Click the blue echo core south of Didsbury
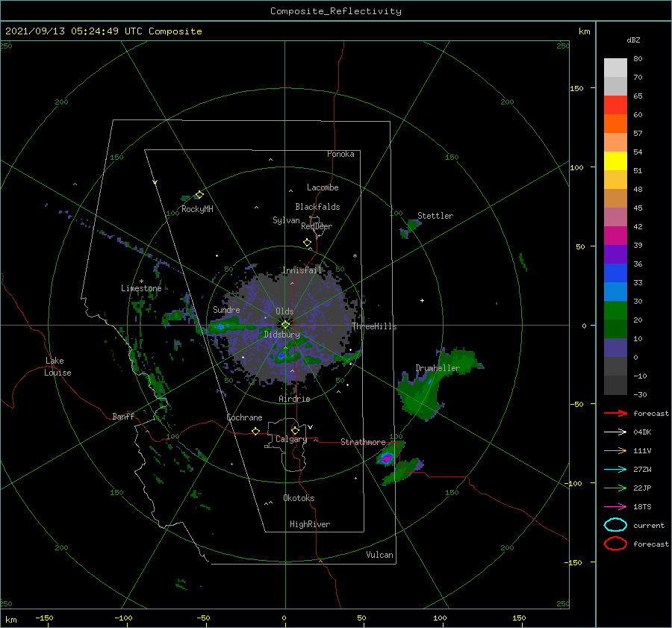Image resolution: width=672 pixels, height=628 pixels. coord(282,355)
